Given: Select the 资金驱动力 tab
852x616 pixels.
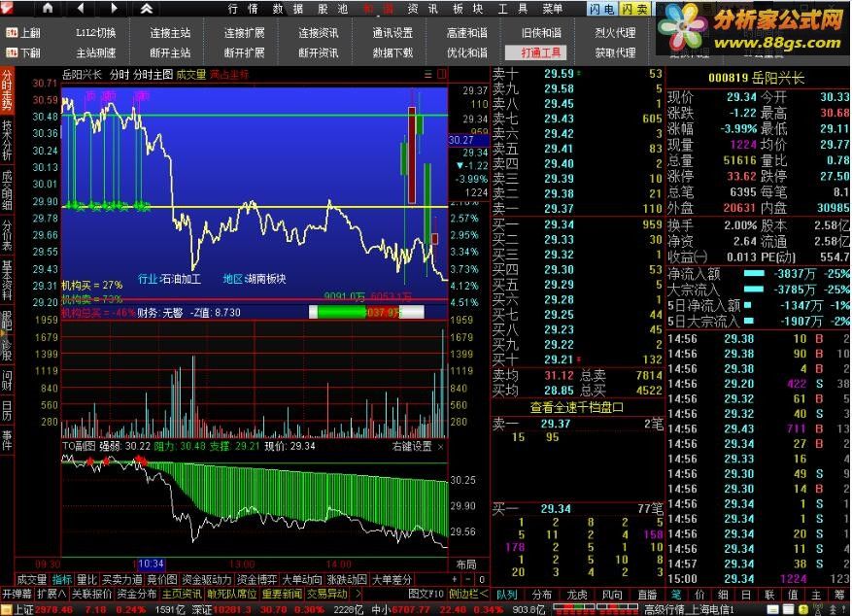Looking at the screenshot, I should tap(207, 580).
